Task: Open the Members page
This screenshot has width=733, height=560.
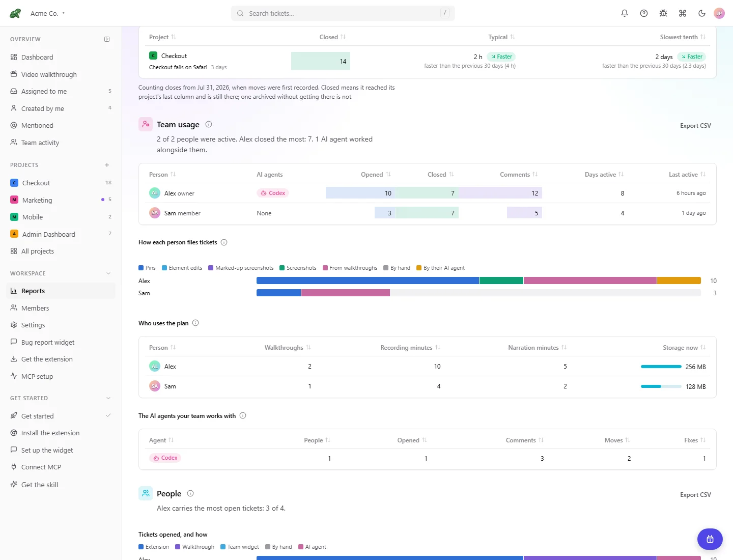Action: [x=61, y=308]
